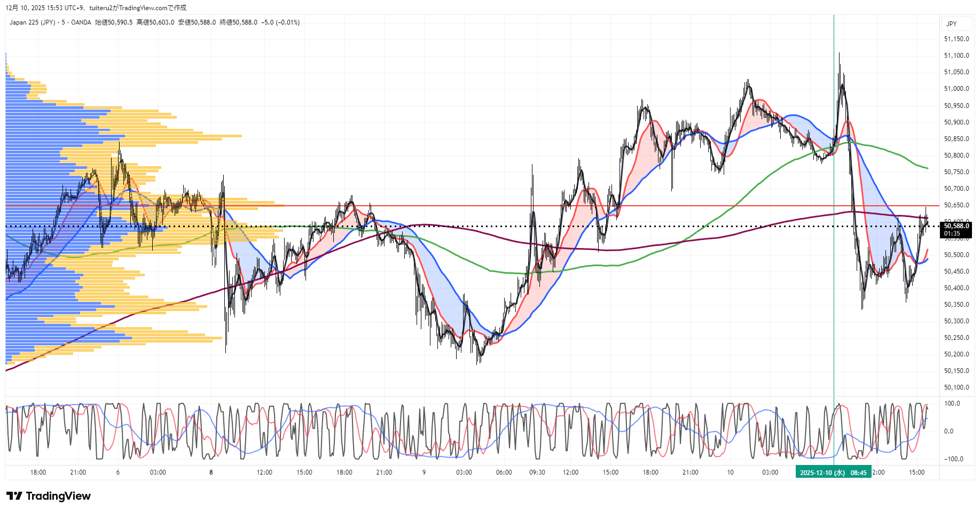The image size is (980, 512).
Task: Click the 100.0 oscillator scale label
Action: pos(952,404)
